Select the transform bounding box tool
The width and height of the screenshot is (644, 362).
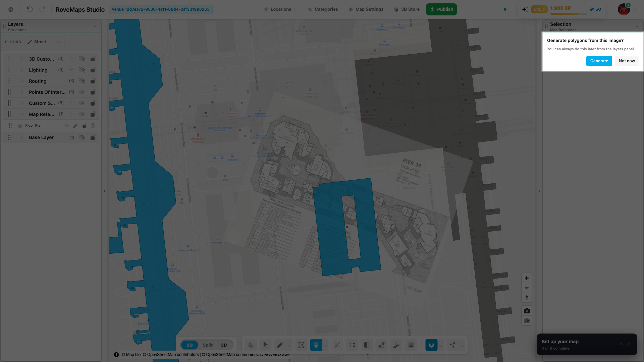(x=301, y=345)
